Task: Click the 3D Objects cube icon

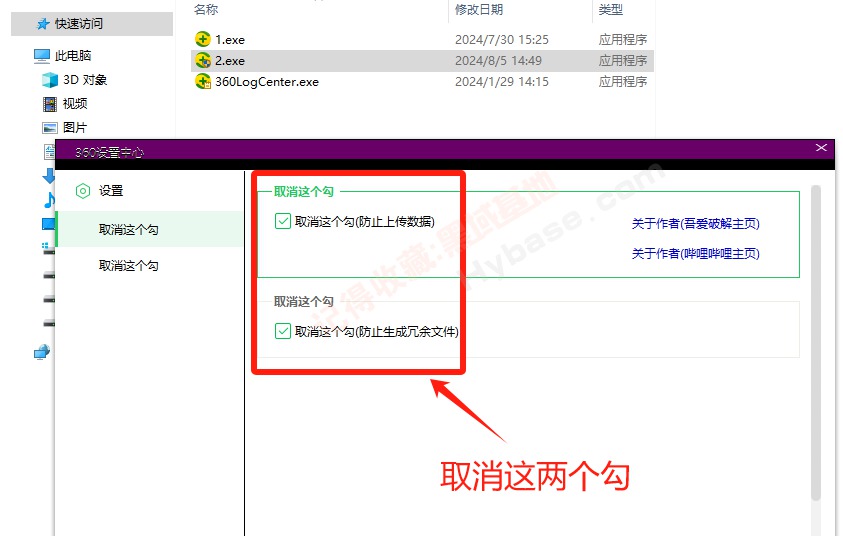Action: click(x=49, y=80)
